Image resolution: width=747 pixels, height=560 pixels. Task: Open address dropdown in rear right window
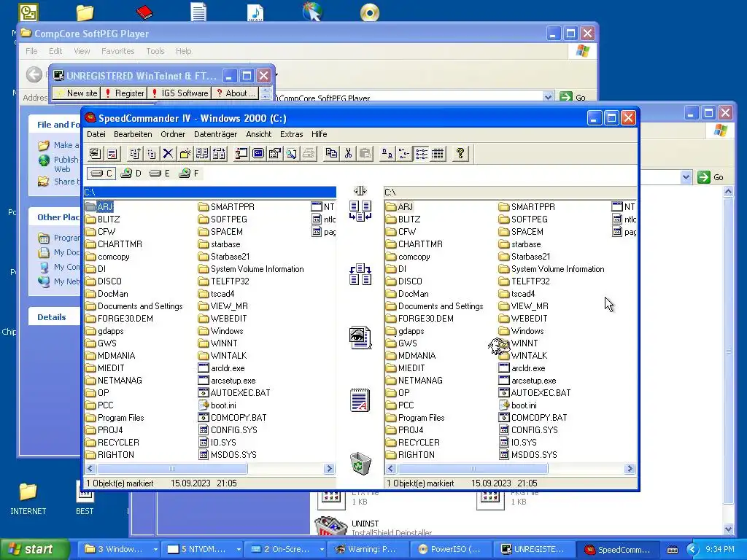click(686, 177)
